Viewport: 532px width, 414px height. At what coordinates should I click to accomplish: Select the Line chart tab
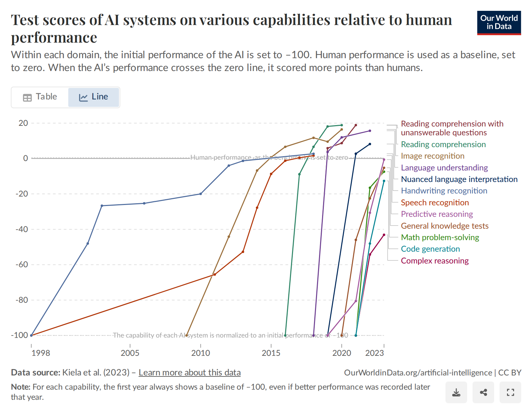pos(94,97)
